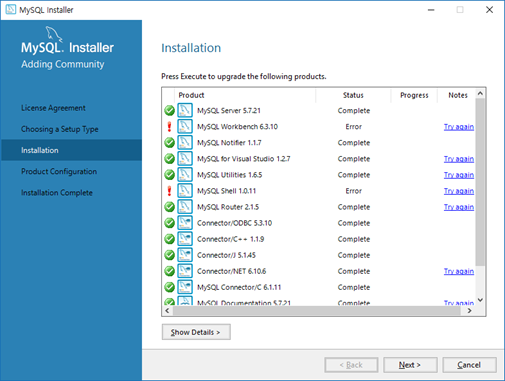Image resolution: width=505 pixels, height=381 pixels.
Task: Click Try again for MySQL Router
Action: point(459,207)
